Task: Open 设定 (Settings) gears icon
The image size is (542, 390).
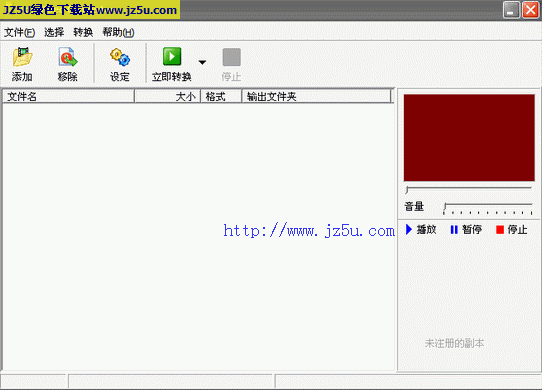Action: pyautogui.click(x=120, y=57)
